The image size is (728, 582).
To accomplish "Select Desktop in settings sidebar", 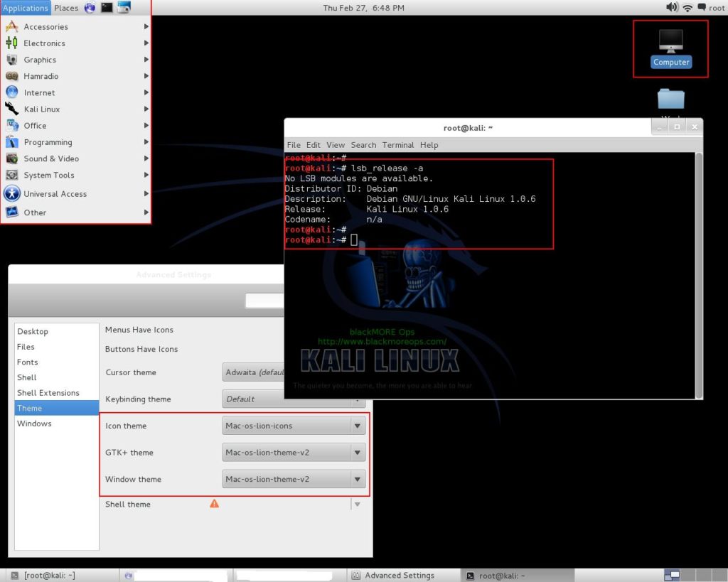I will click(57, 331).
